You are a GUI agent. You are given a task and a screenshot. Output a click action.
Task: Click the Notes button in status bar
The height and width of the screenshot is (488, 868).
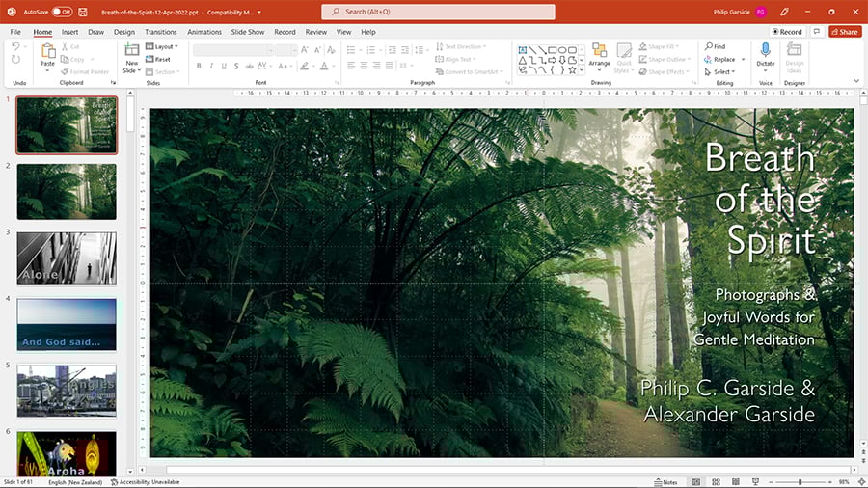(x=665, y=482)
